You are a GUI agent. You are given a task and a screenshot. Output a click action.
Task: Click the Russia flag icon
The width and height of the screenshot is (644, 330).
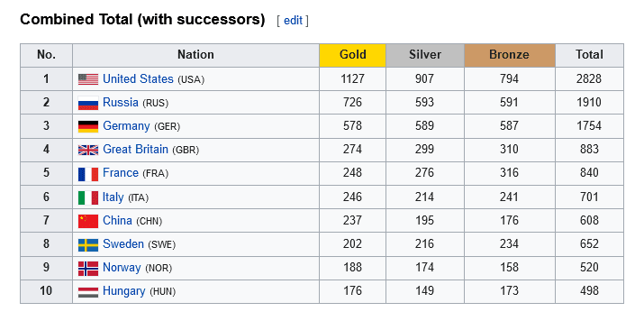(x=88, y=103)
